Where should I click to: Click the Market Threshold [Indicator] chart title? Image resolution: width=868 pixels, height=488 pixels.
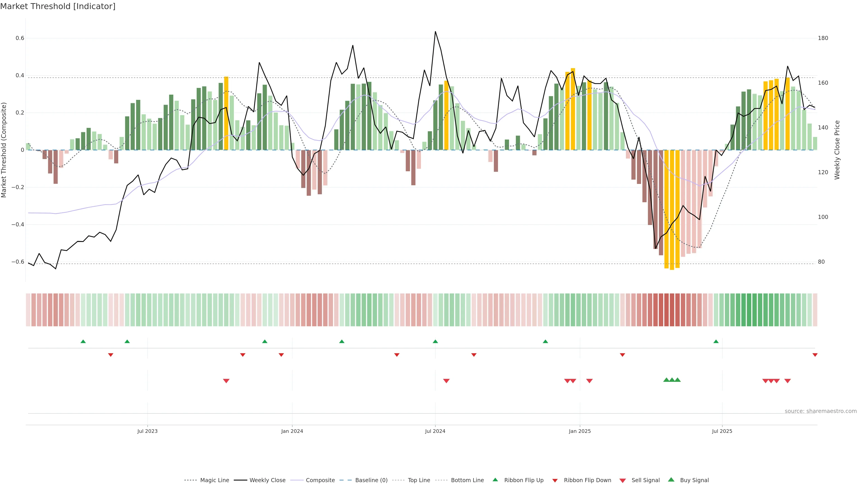pos(58,6)
